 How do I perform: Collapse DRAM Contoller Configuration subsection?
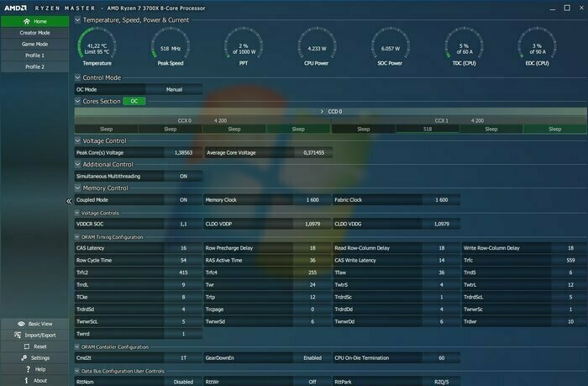[x=77, y=347]
